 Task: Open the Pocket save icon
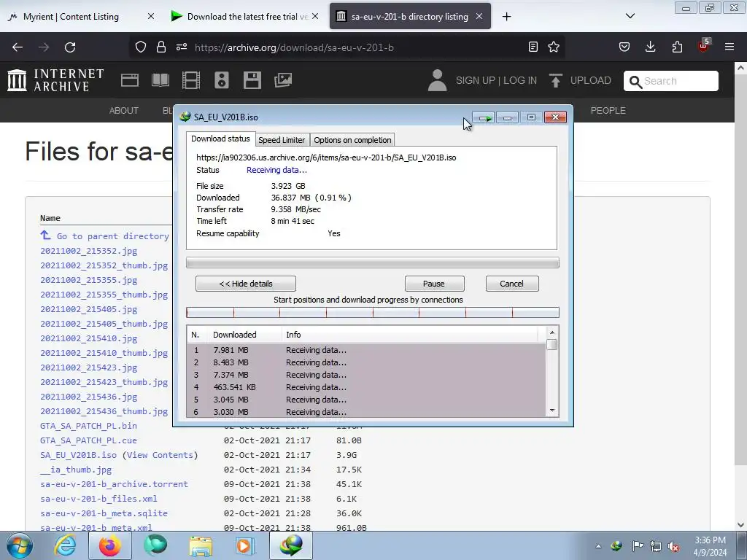coord(624,47)
